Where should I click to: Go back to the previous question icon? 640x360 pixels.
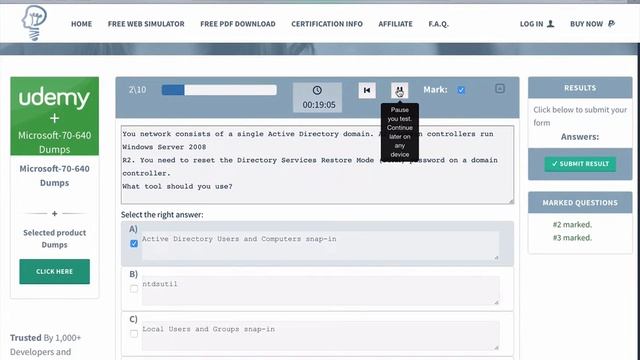click(367, 90)
